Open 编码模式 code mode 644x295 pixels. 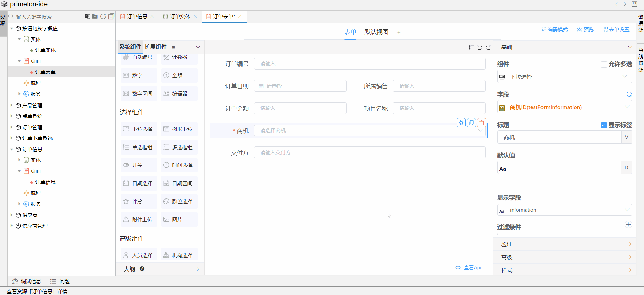click(x=554, y=30)
